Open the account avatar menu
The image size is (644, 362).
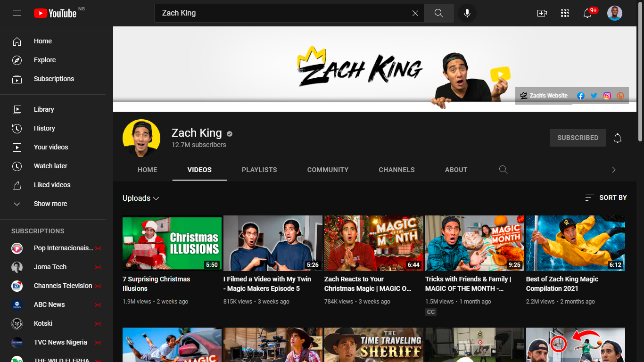[615, 13]
